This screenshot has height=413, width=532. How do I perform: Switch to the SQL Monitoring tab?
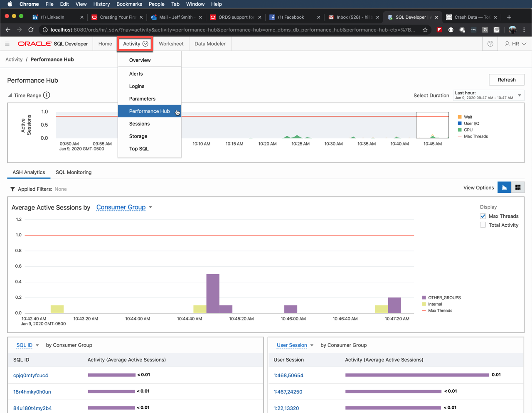74,172
